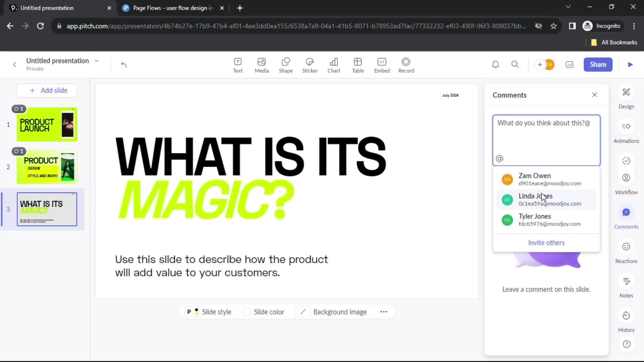Select the Shape tool
Image resolution: width=644 pixels, height=362 pixels.
coord(285,64)
